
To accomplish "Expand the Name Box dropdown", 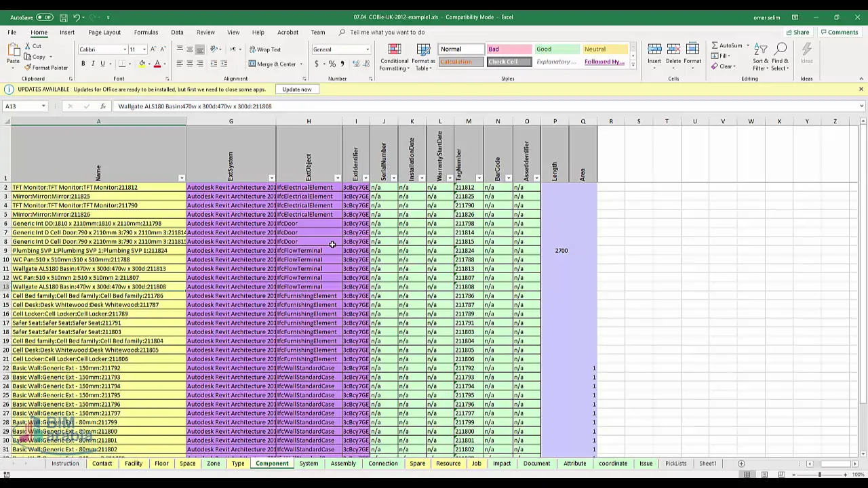I will tap(43, 106).
